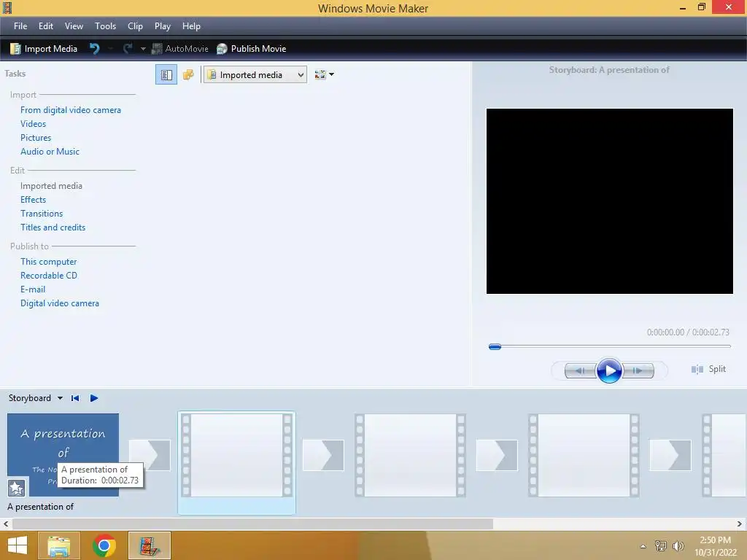Select Imported media under Edit

pos(52,186)
